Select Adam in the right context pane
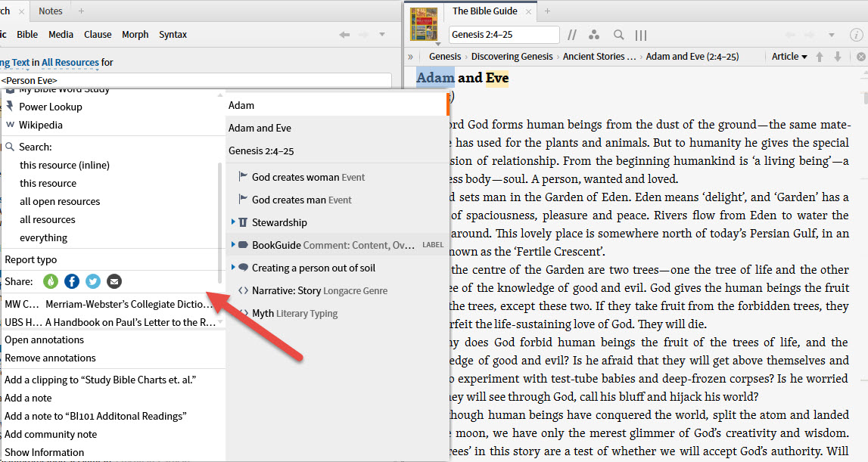This screenshot has width=868, height=462. (x=337, y=105)
